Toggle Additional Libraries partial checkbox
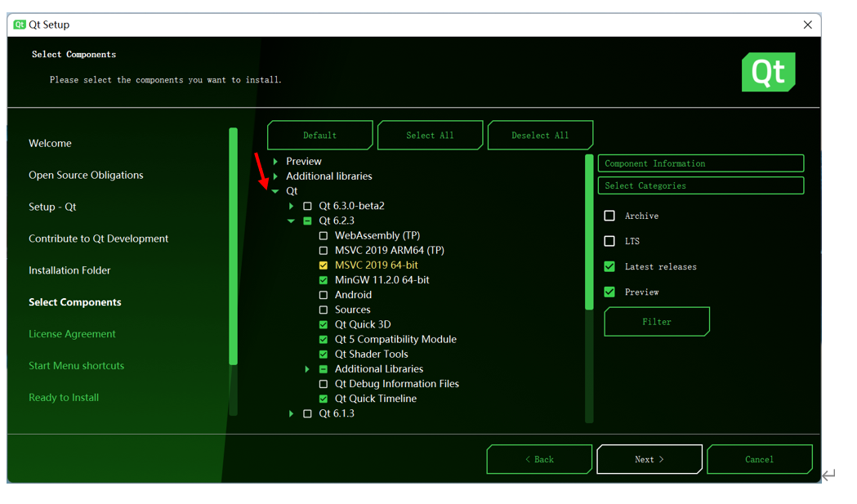857x504 pixels. coord(323,369)
